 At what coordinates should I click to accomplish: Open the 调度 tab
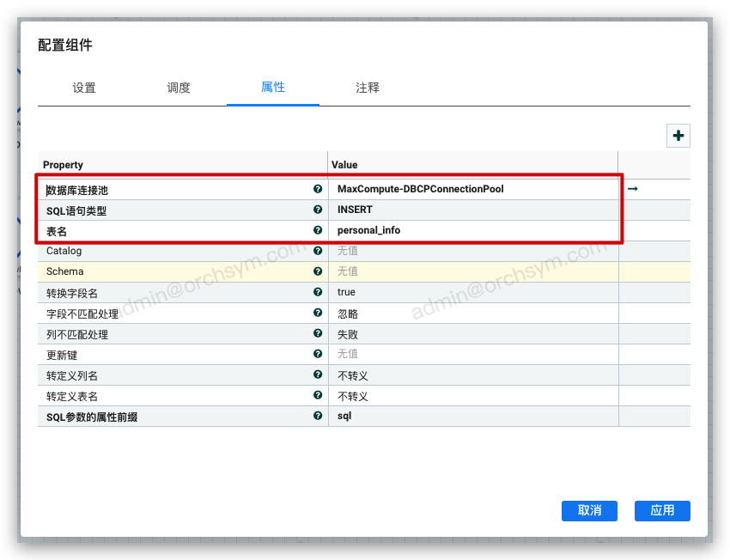click(179, 88)
